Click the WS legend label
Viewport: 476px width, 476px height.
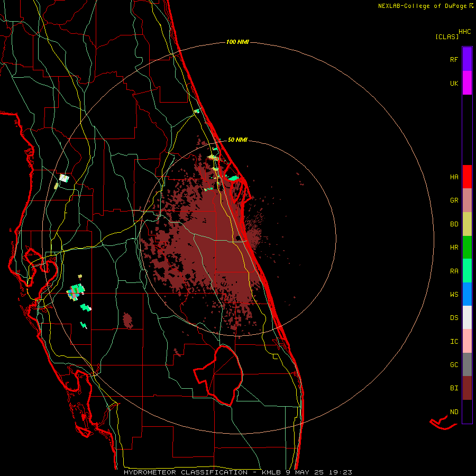454,294
